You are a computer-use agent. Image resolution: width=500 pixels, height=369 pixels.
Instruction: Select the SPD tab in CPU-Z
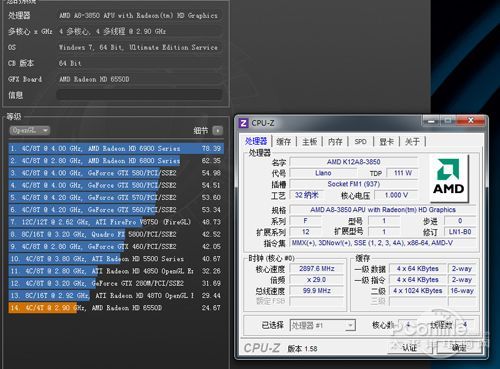pyautogui.click(x=360, y=142)
